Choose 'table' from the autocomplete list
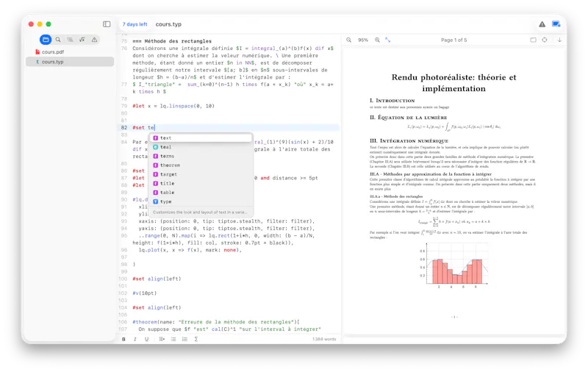 201,193
